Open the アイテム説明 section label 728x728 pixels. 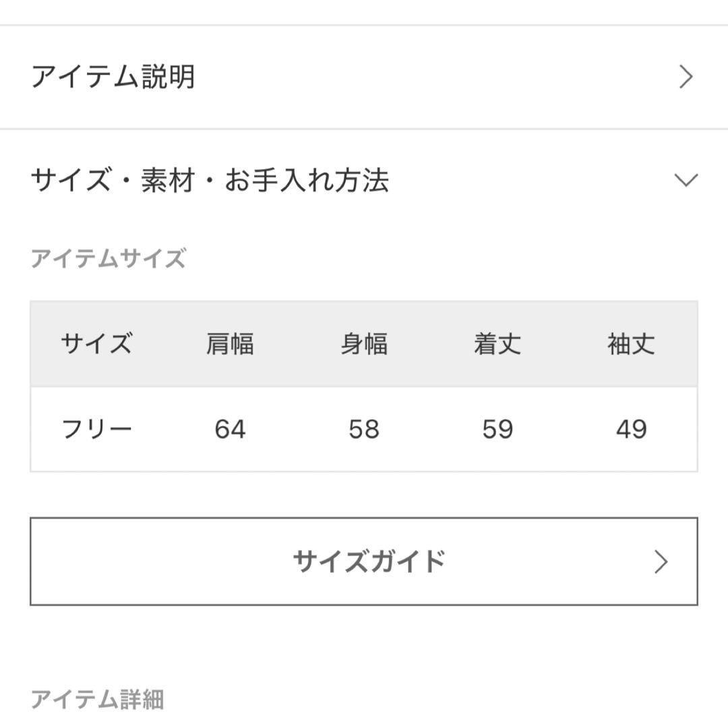(x=113, y=77)
